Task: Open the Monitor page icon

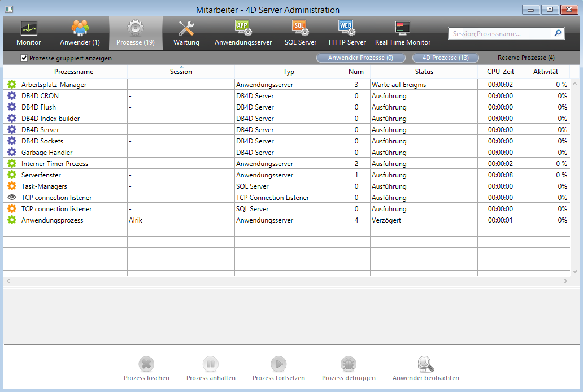Action: (x=28, y=28)
